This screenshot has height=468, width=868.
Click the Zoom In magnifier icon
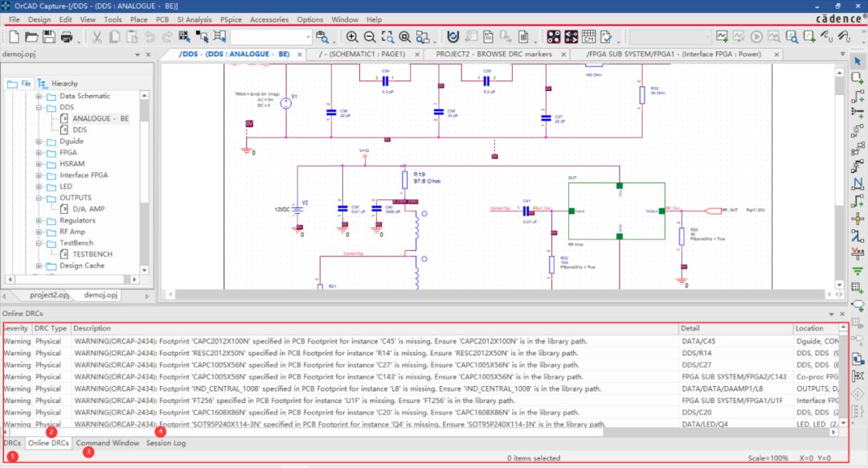point(352,37)
